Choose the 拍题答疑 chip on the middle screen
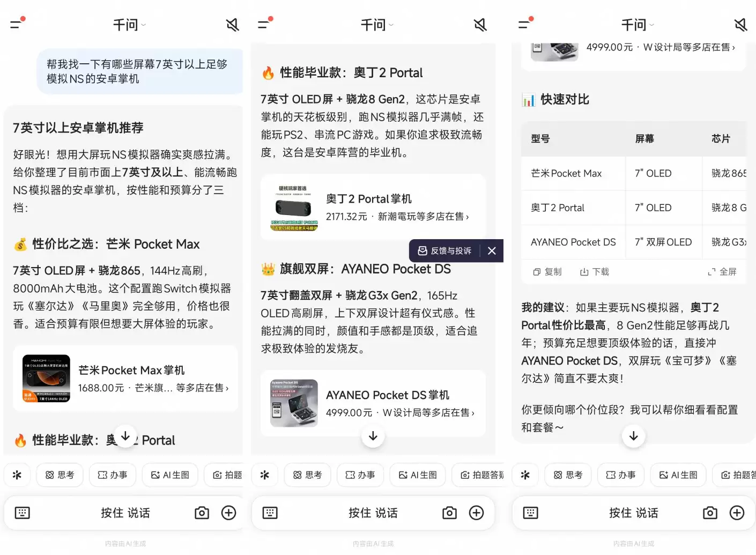The image size is (756, 555). [x=478, y=475]
